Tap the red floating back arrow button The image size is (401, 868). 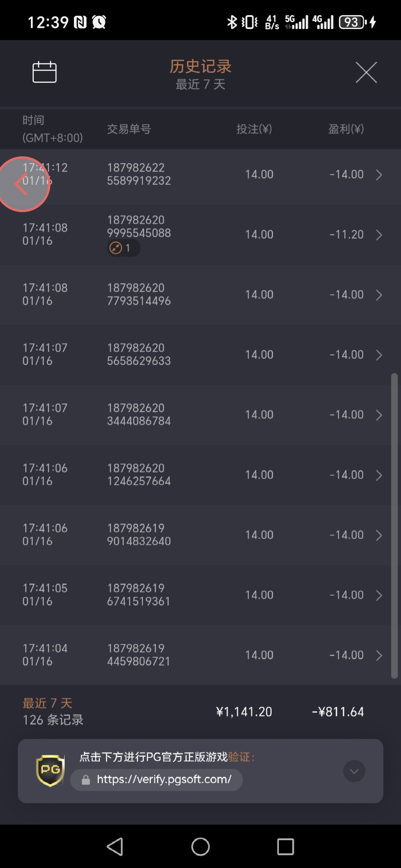pyautogui.click(x=23, y=184)
